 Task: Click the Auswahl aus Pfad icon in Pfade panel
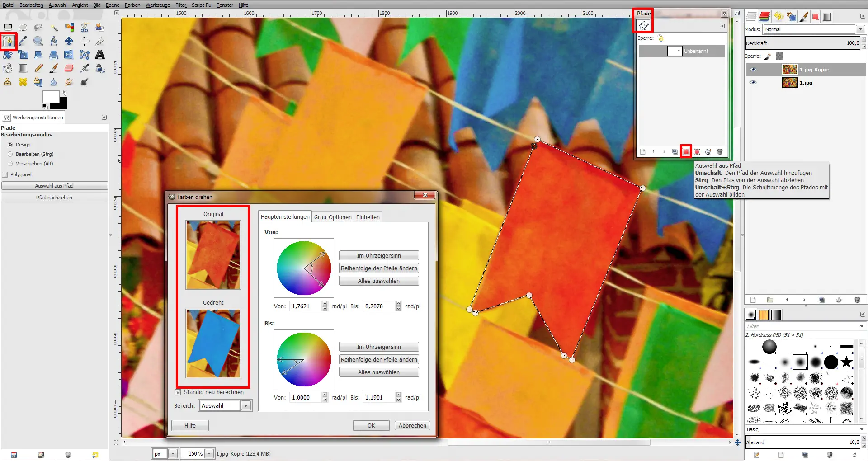pos(686,152)
